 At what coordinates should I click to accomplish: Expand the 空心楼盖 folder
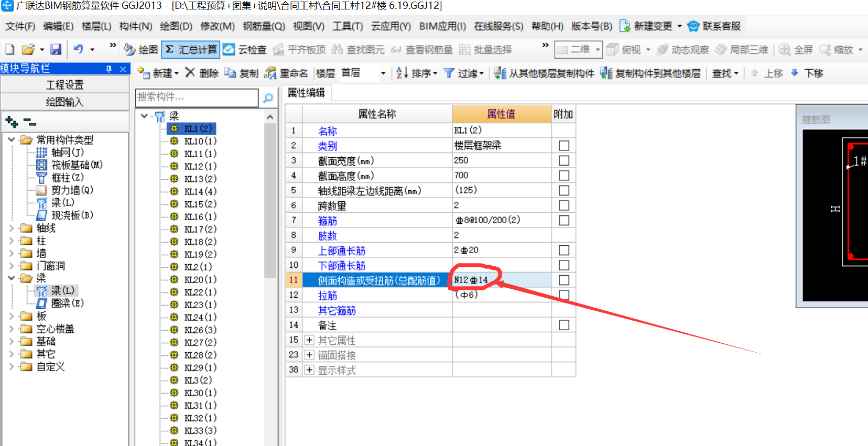12,329
